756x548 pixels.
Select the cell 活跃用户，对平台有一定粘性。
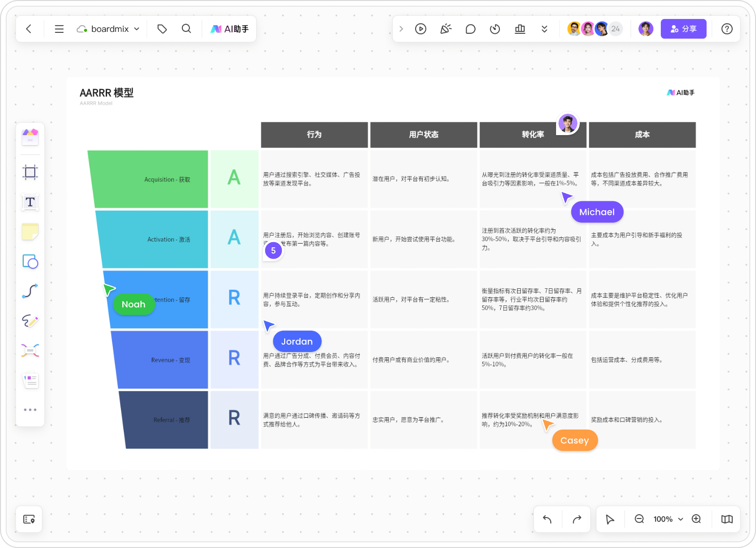pyautogui.click(x=424, y=300)
